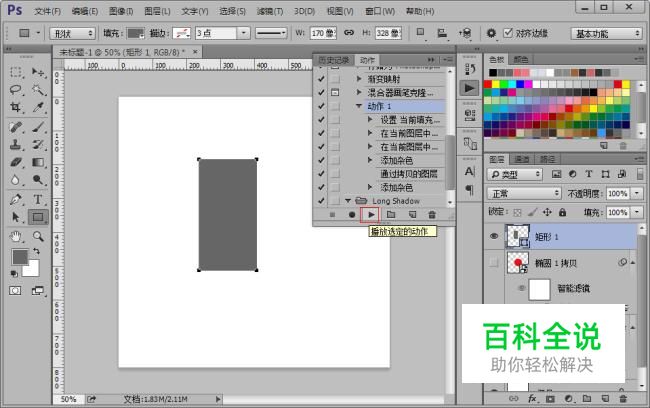Screen dimensions: 650x408
Task: Collapse the 动作 1 action
Action: point(359,106)
